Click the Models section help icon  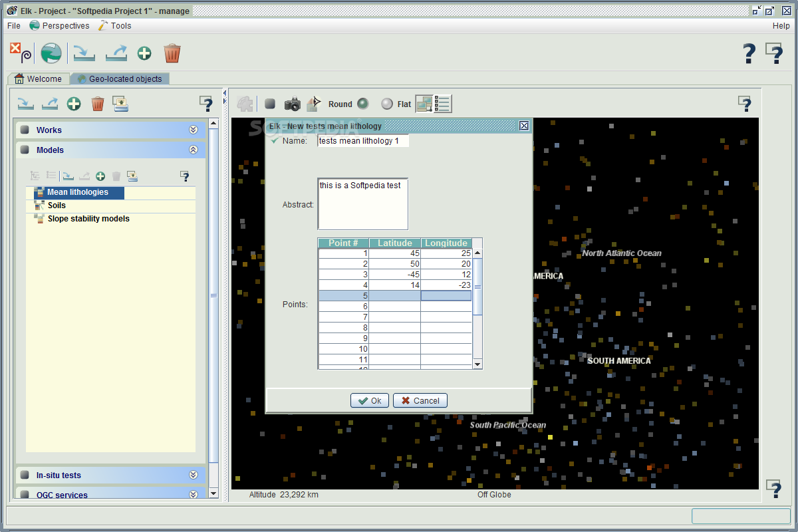coord(185,176)
